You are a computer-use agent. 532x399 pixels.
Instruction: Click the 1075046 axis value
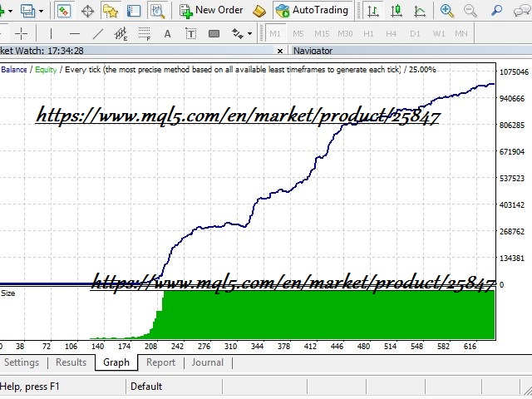(x=514, y=72)
